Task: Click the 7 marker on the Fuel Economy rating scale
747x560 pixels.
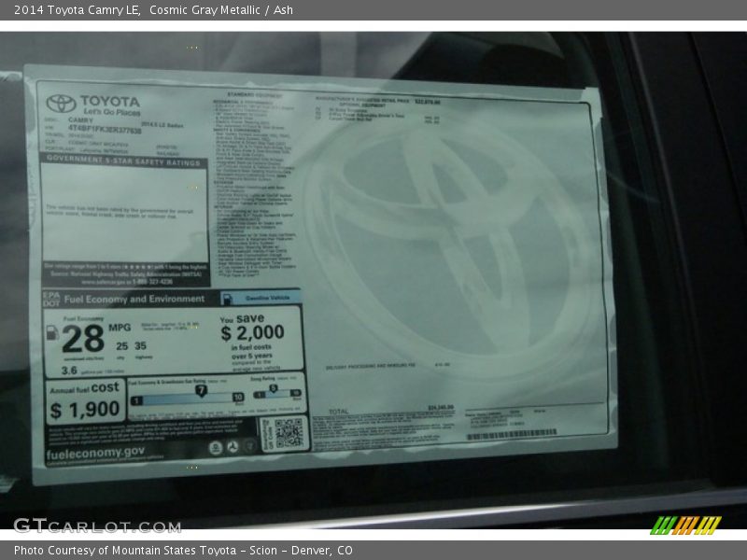Action: 202,389
